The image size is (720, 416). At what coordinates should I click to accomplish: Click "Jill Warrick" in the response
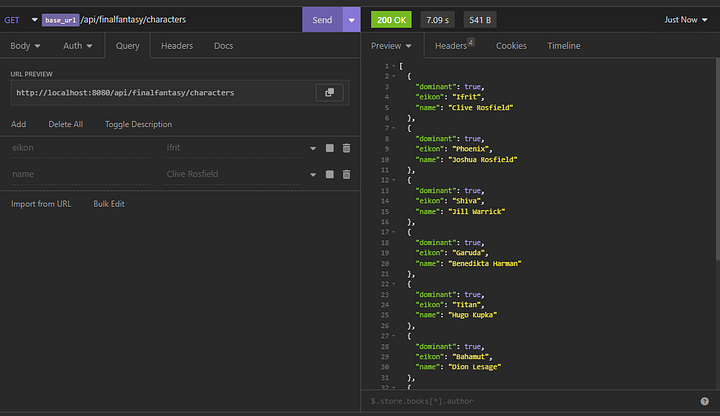point(477,211)
